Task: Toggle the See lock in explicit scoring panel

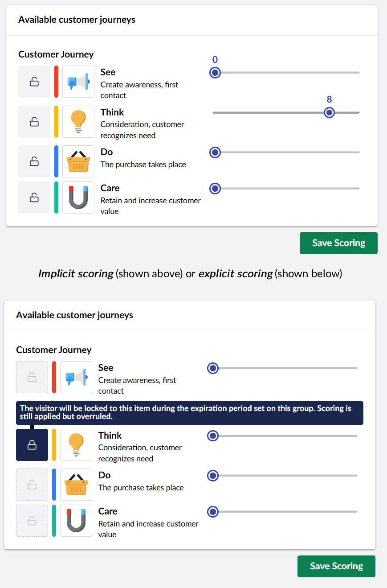Action: pos(32,377)
